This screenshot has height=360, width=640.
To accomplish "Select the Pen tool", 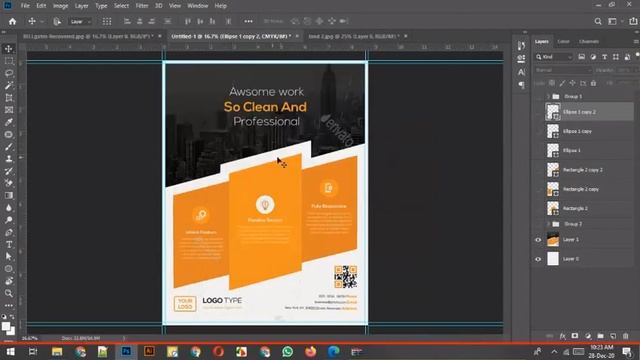I will pos(9,232).
